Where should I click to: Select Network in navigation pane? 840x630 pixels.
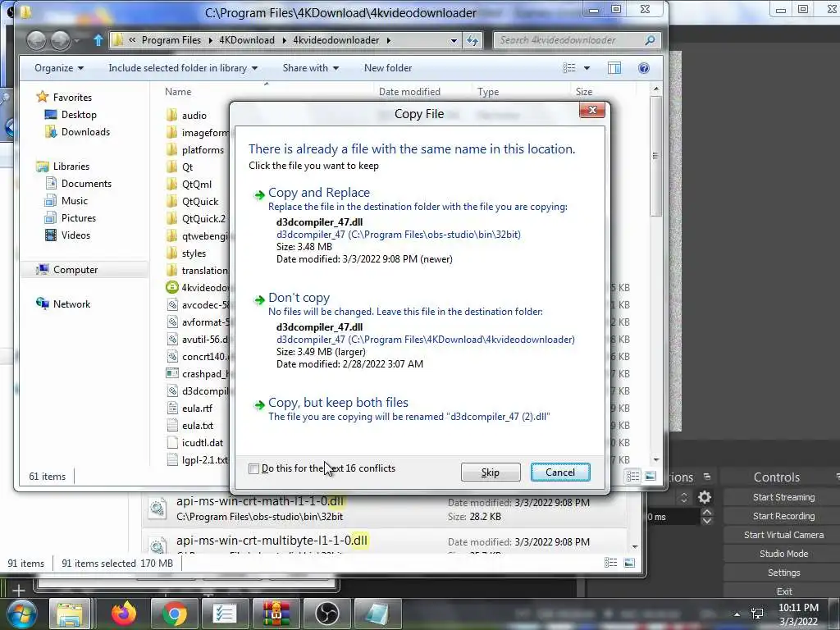(x=71, y=304)
